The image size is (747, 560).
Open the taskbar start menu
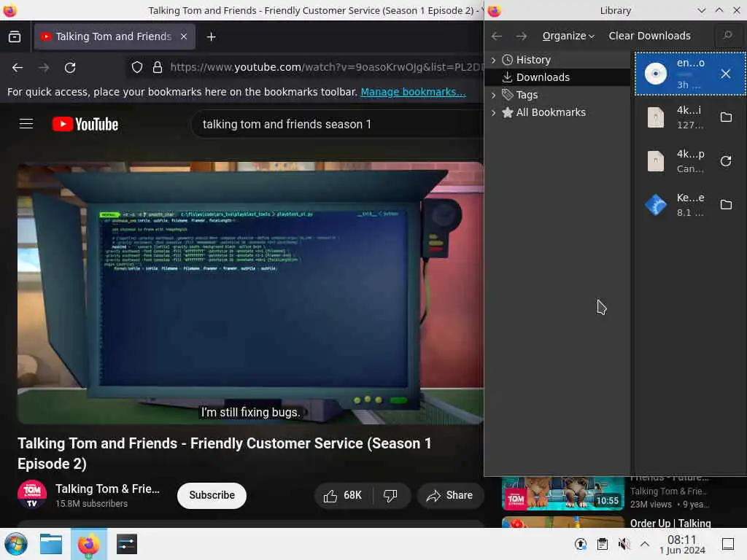pos(16,544)
